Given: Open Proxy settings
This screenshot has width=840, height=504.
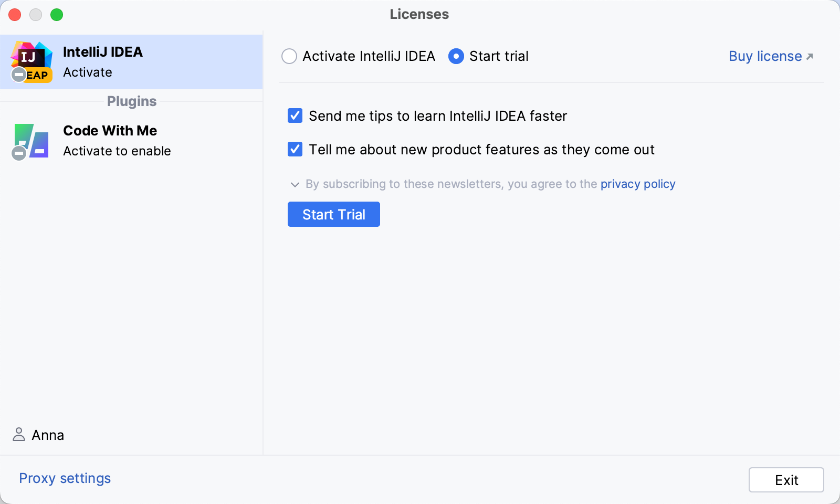Looking at the screenshot, I should click(x=65, y=478).
